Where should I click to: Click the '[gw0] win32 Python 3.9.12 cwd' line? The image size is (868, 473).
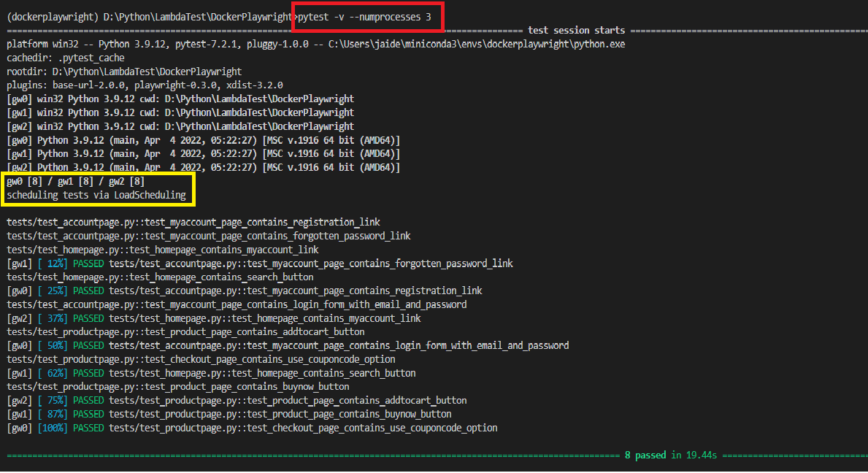tap(180, 99)
